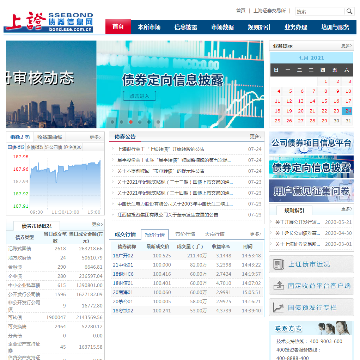The height and width of the screenshot is (360, 360).
Task: Switch to the second tab above the index chart
Action: point(49,137)
